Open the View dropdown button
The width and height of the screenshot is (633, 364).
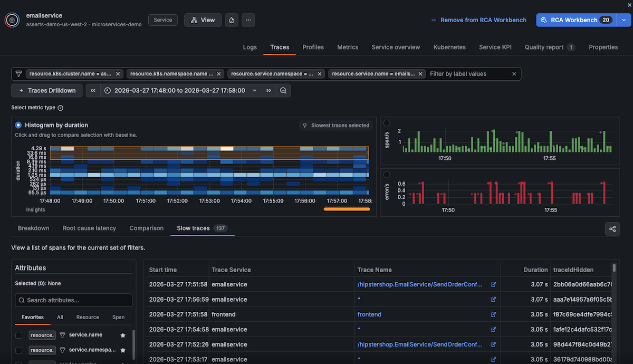click(203, 20)
